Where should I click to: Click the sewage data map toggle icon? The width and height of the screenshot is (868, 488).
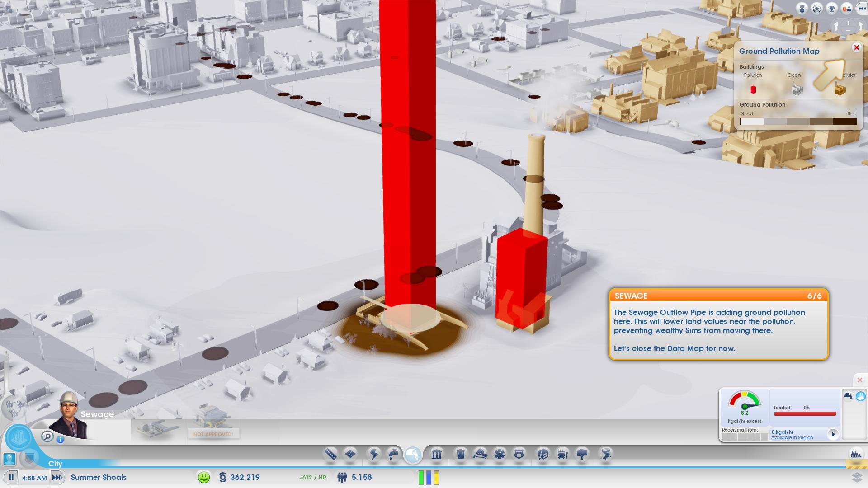[x=848, y=396]
